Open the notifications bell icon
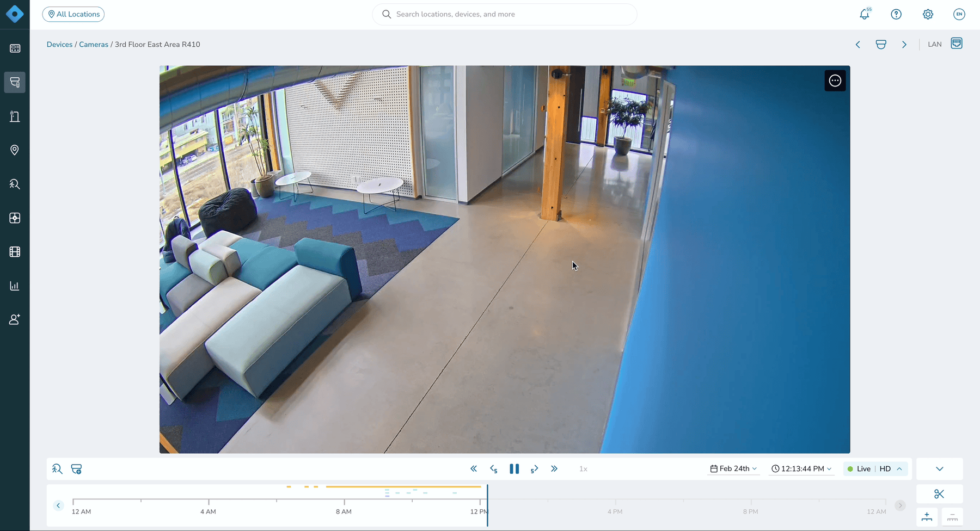The width and height of the screenshot is (980, 531). [865, 14]
